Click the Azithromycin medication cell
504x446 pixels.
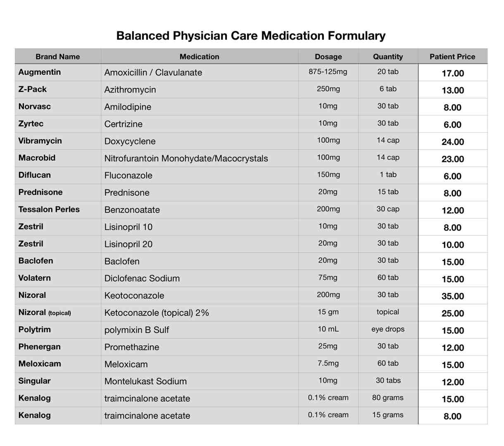[200, 90]
